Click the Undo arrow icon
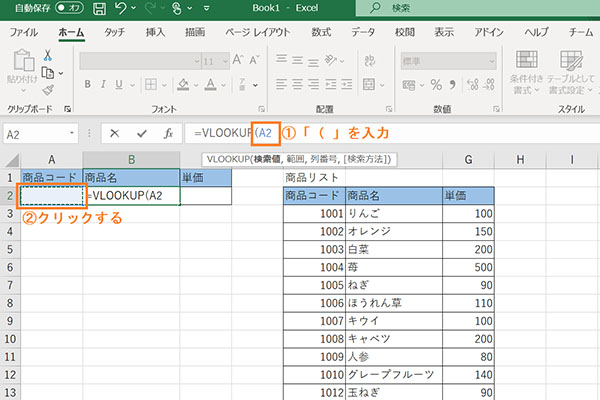The image size is (600, 400). (x=121, y=8)
